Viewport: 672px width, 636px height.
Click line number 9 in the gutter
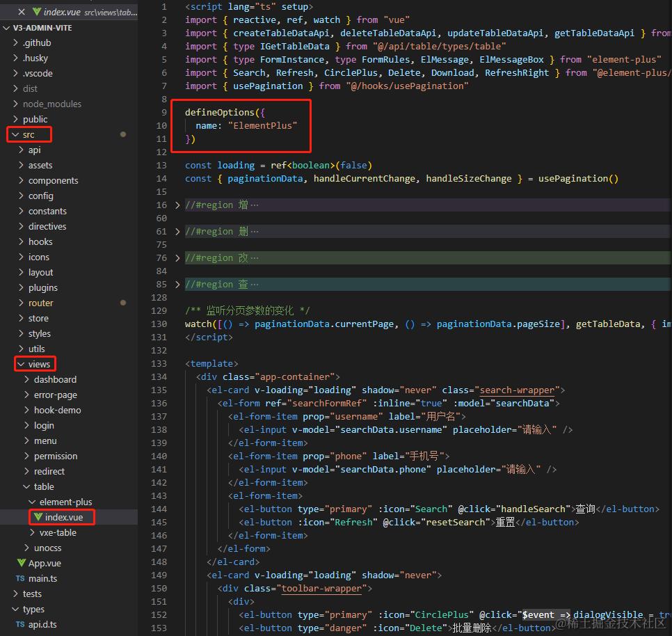(x=164, y=113)
